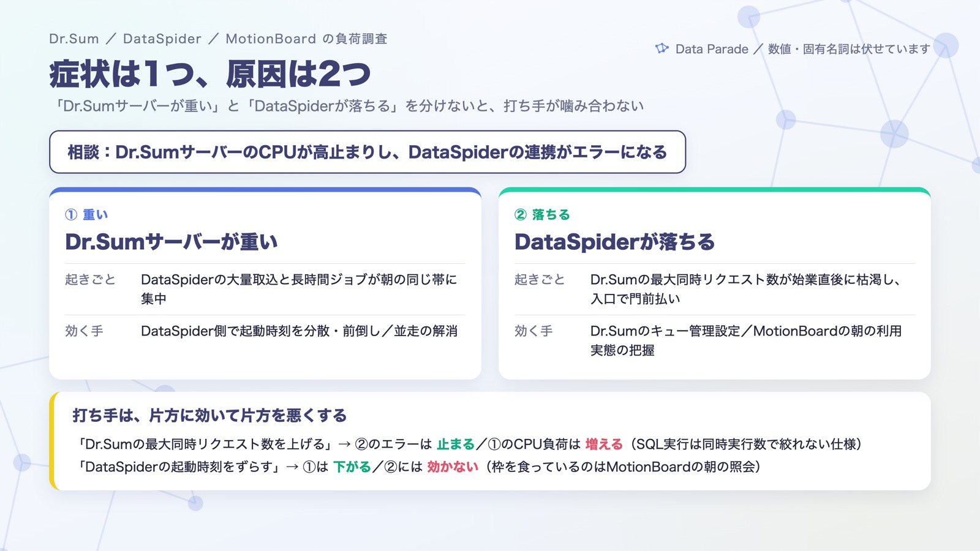The width and height of the screenshot is (980, 551).
Task: Click the text 'Dr.Sumのキュー管理設定／MotionBoardの朝の利用実態の把握'
Action: click(746, 340)
